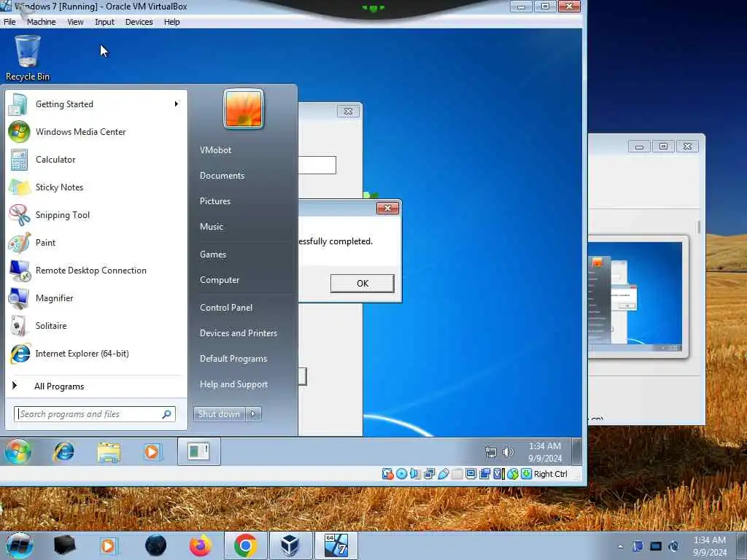This screenshot has height=560, width=747.
Task: Click the VirtualBox USB devices indicator
Action: pyautogui.click(x=443, y=474)
